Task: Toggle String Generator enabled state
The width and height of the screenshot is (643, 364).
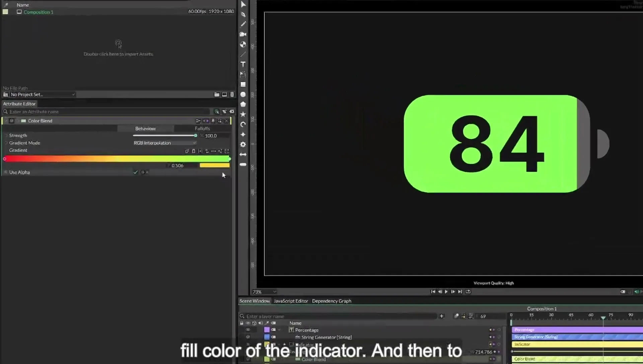Action: (x=248, y=337)
